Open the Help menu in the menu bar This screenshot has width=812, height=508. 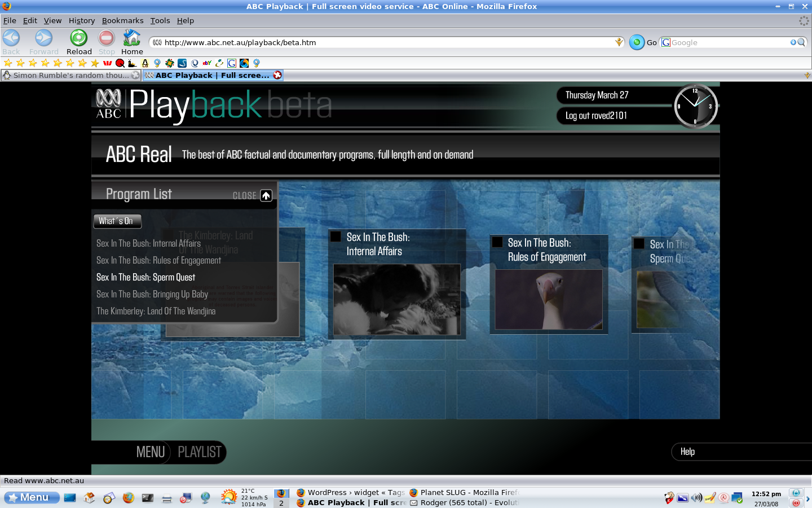click(186, 20)
